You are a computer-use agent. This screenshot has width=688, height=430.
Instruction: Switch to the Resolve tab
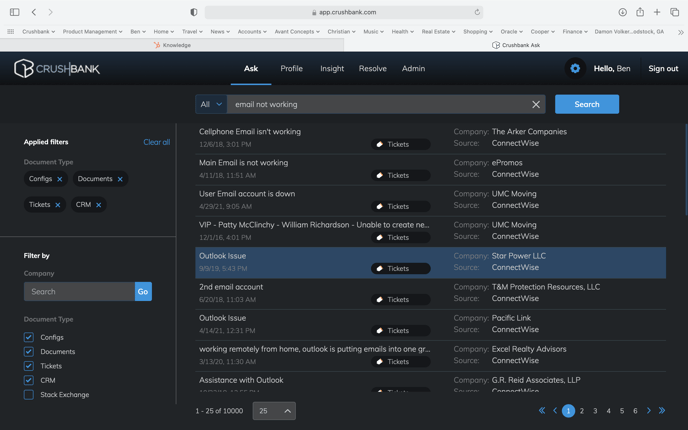point(373,68)
